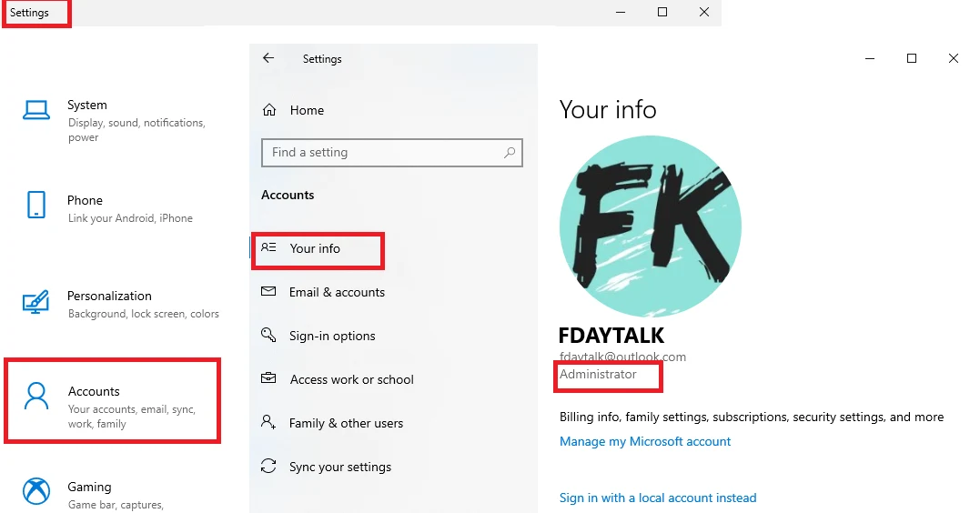
Task: Click the Phone device icon
Action: [36, 205]
